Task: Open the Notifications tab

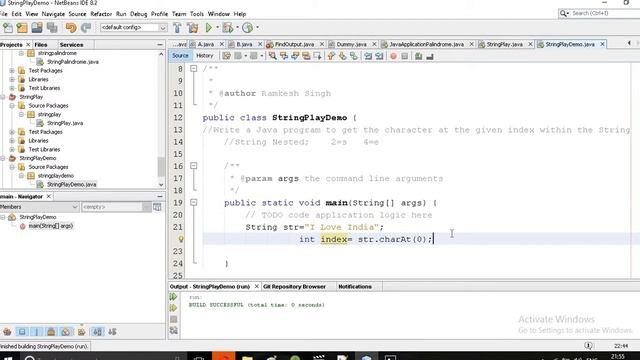Action: click(x=355, y=287)
